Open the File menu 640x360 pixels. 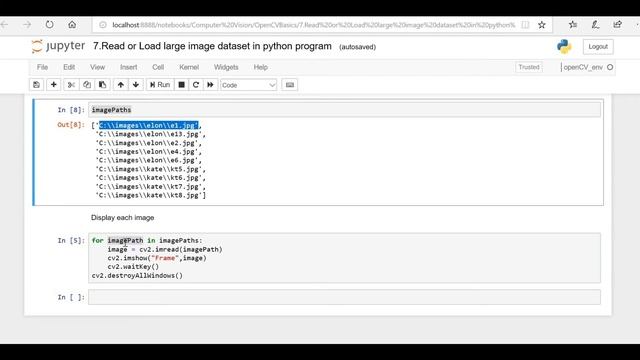[42, 67]
